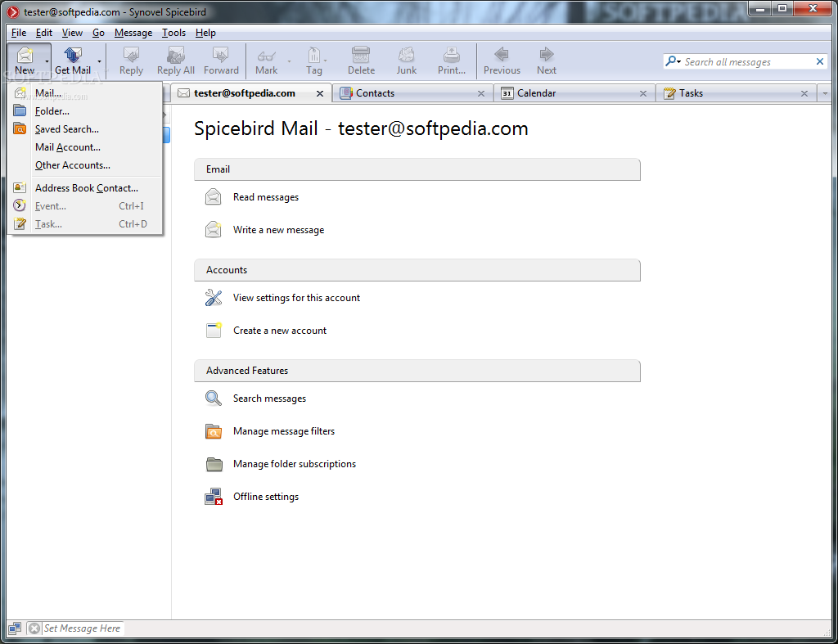The height and width of the screenshot is (644, 838).
Task: Open the File menu
Action: coord(19,33)
